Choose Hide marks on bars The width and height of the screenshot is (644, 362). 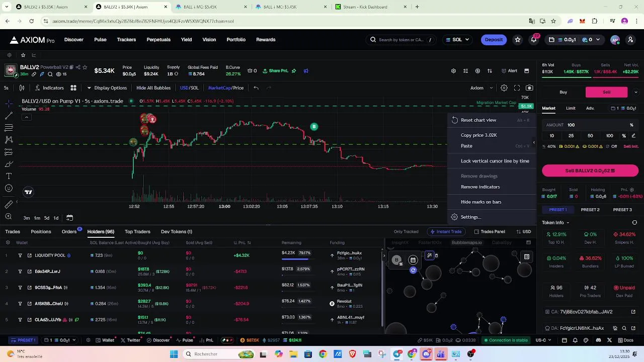coord(491,202)
